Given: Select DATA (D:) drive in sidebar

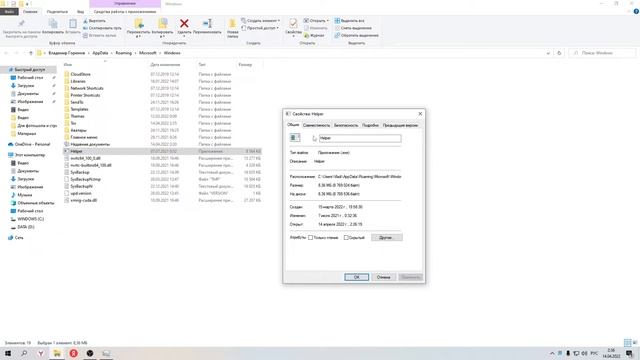Looking at the screenshot, I should click(x=25, y=227).
